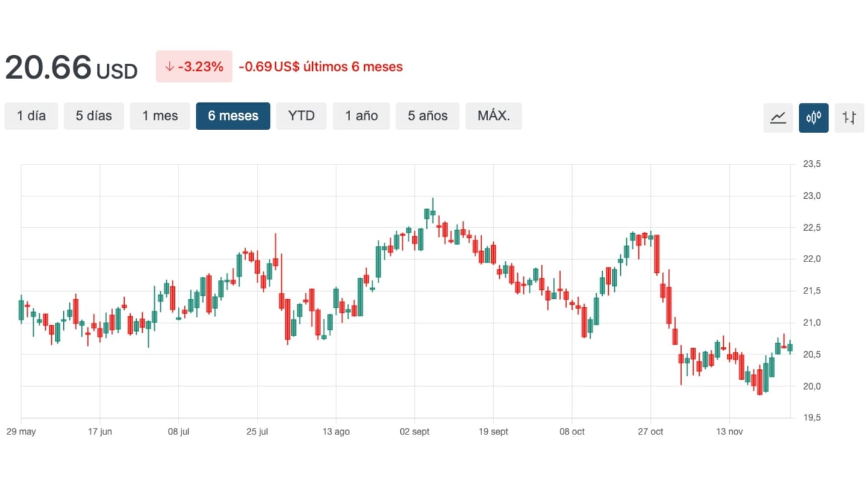Choose the 5 años range
868x488 pixels.
pos(427,116)
